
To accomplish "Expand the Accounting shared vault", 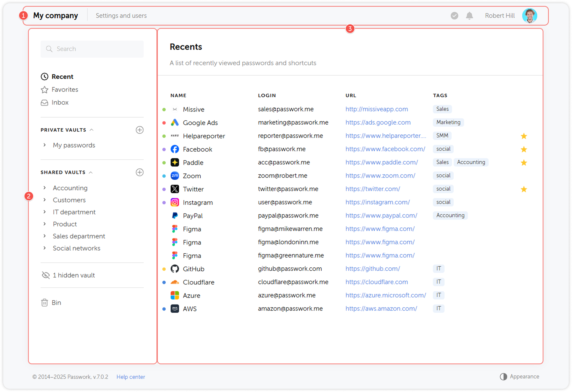I will click(45, 188).
